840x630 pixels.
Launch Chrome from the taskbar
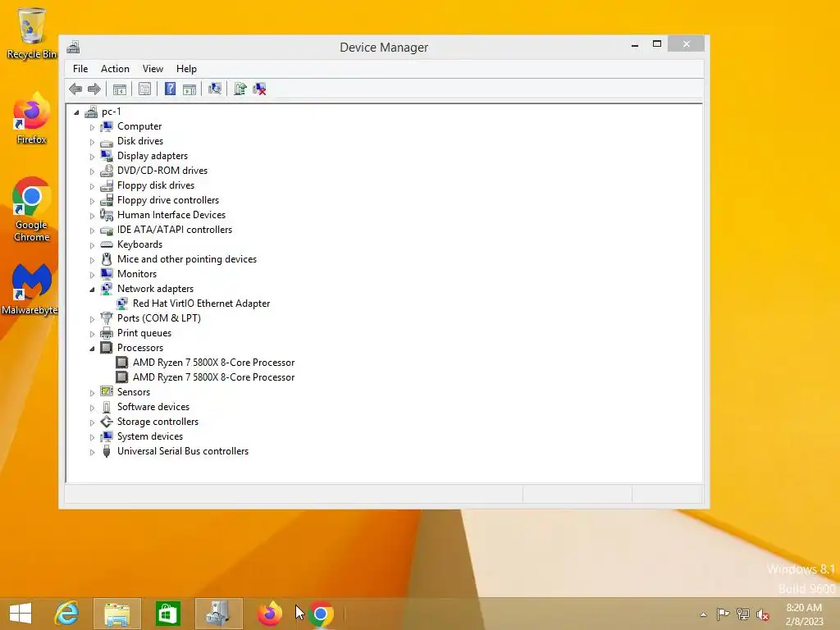(x=321, y=614)
